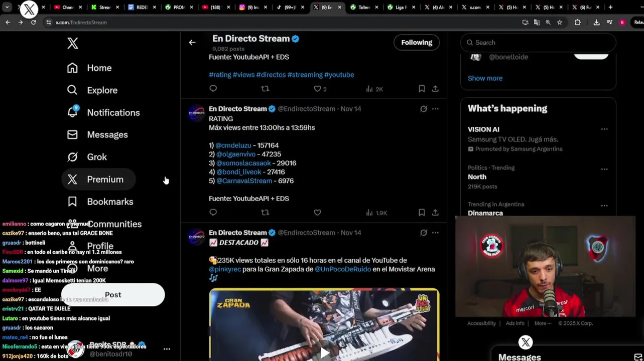The image size is (644, 361).
Task: Repost the 13:00hs RATING post
Action: pyautogui.click(x=265, y=213)
